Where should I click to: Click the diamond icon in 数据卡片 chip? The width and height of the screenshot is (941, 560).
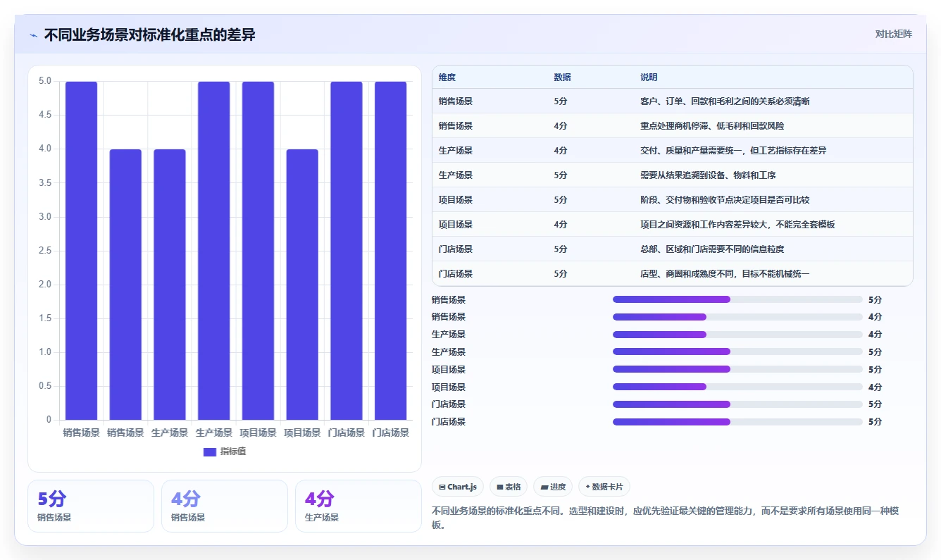587,486
